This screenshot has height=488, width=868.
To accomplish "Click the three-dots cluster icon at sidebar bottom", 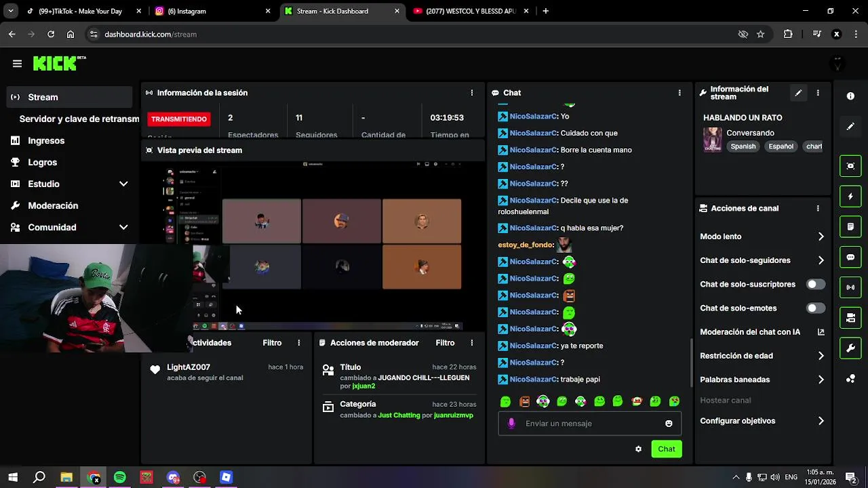I will [x=850, y=379].
